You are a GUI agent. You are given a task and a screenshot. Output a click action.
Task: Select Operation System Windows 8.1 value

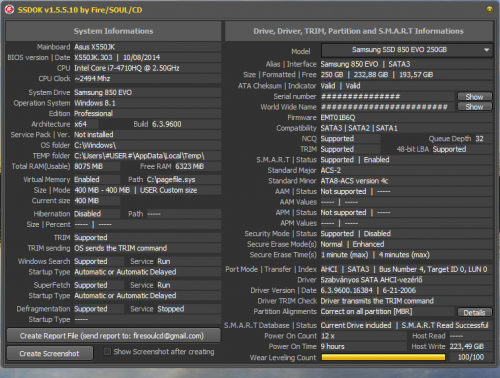coord(95,103)
